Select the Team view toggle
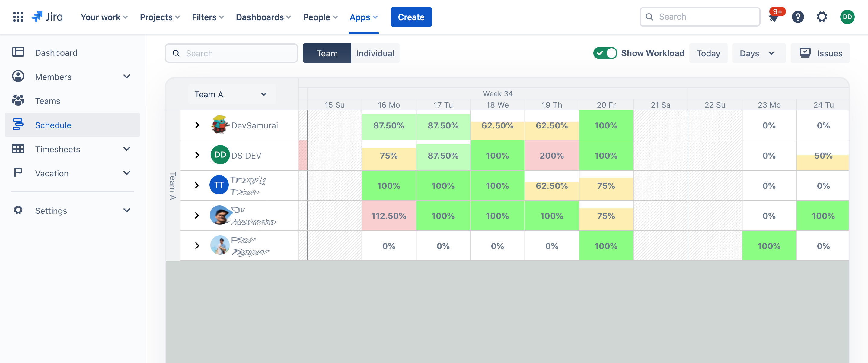This screenshot has height=363, width=868. 327,53
